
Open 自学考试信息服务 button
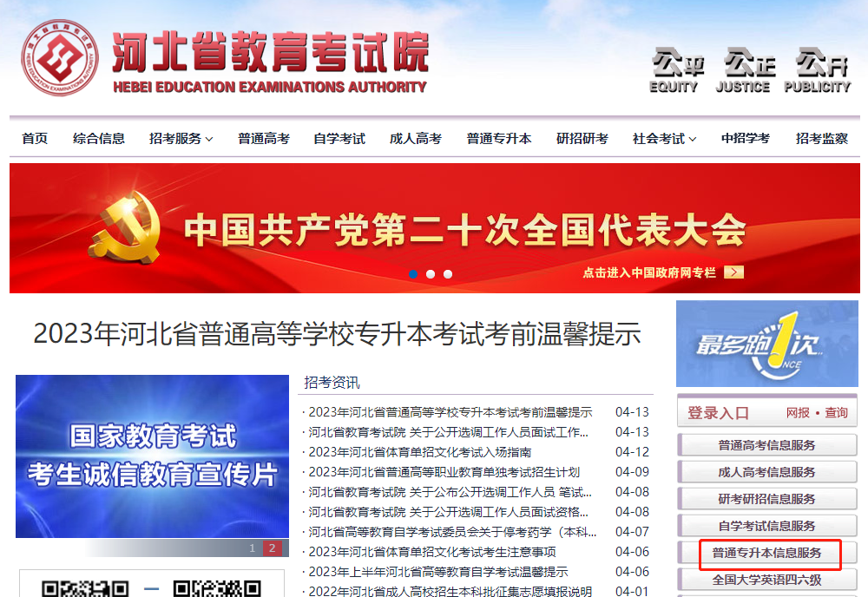coord(766,526)
